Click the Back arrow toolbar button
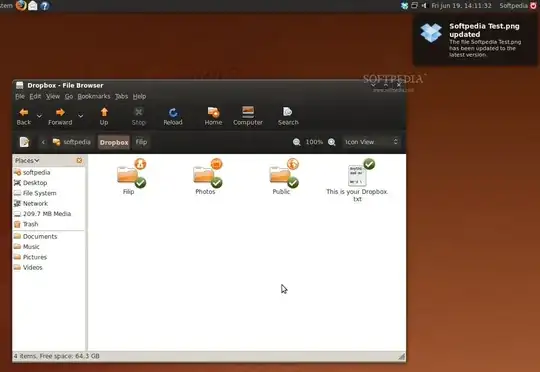This screenshot has height=372, width=540. [x=23, y=116]
